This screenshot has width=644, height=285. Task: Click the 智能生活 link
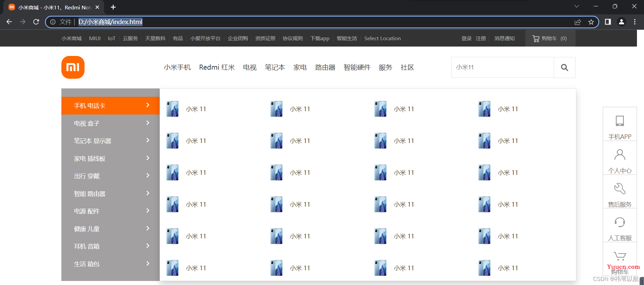pyautogui.click(x=347, y=39)
